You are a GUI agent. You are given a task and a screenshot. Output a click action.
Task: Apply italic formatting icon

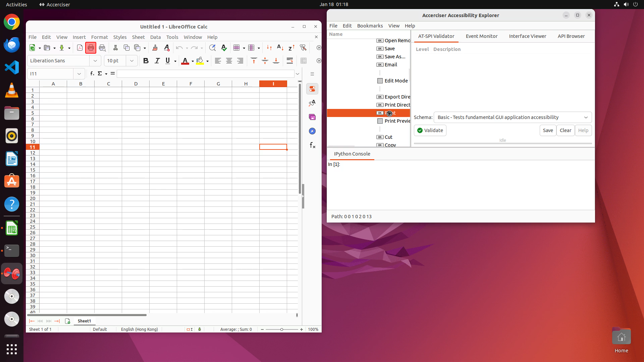pyautogui.click(x=157, y=61)
